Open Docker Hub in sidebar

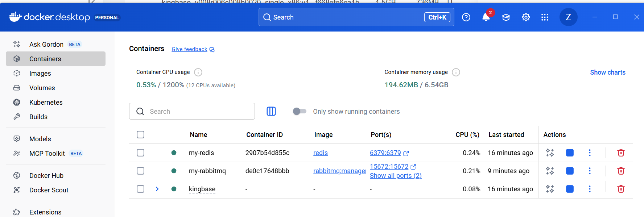coord(55,175)
